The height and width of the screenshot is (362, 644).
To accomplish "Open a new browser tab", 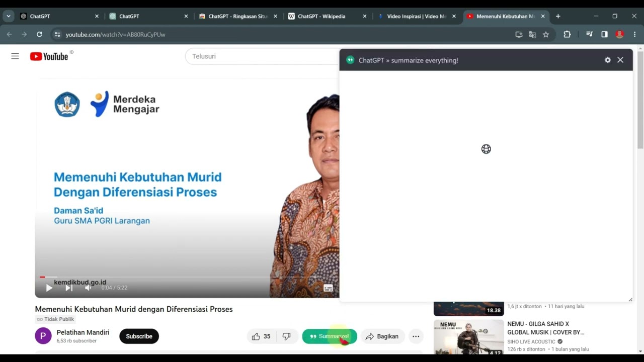I will [558, 16].
